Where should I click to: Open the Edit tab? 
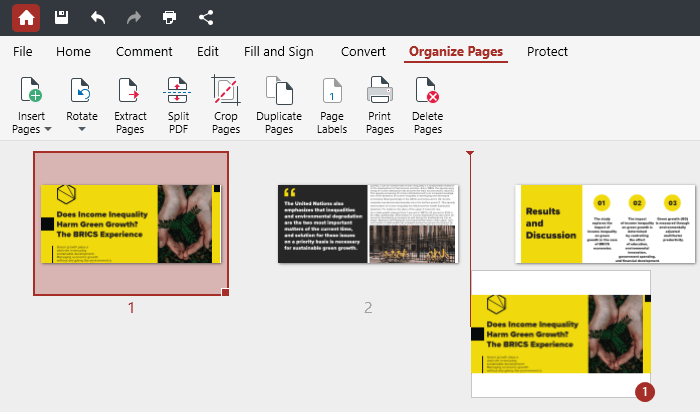[x=208, y=52]
